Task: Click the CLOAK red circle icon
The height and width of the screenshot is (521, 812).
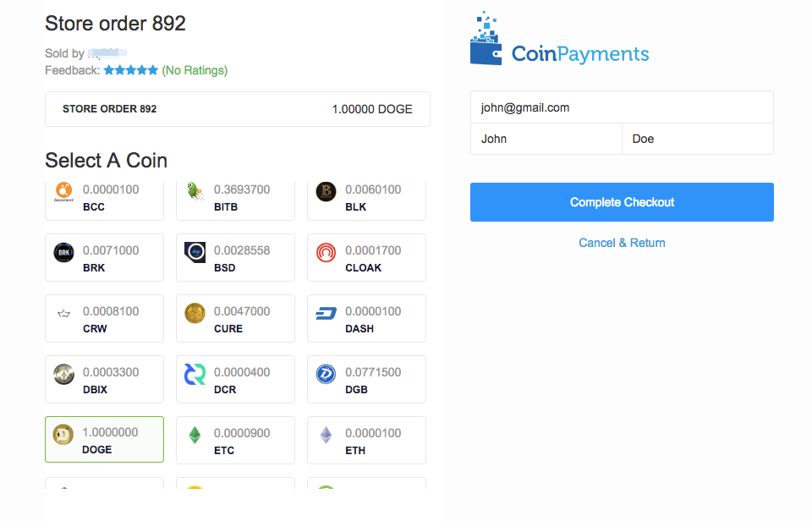Action: 326,253
